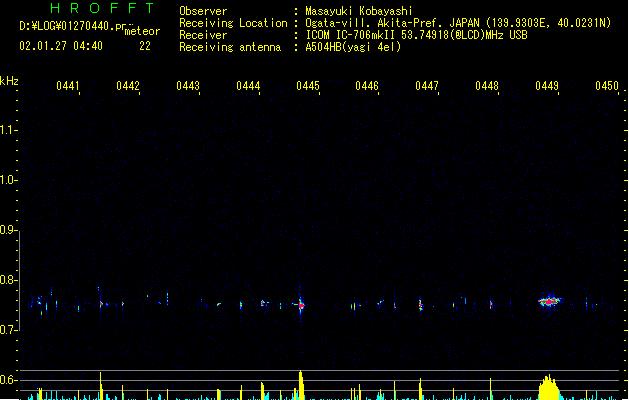The width and height of the screenshot is (629, 400).
Task: Click the 'Observer' field label
Action: point(203,11)
